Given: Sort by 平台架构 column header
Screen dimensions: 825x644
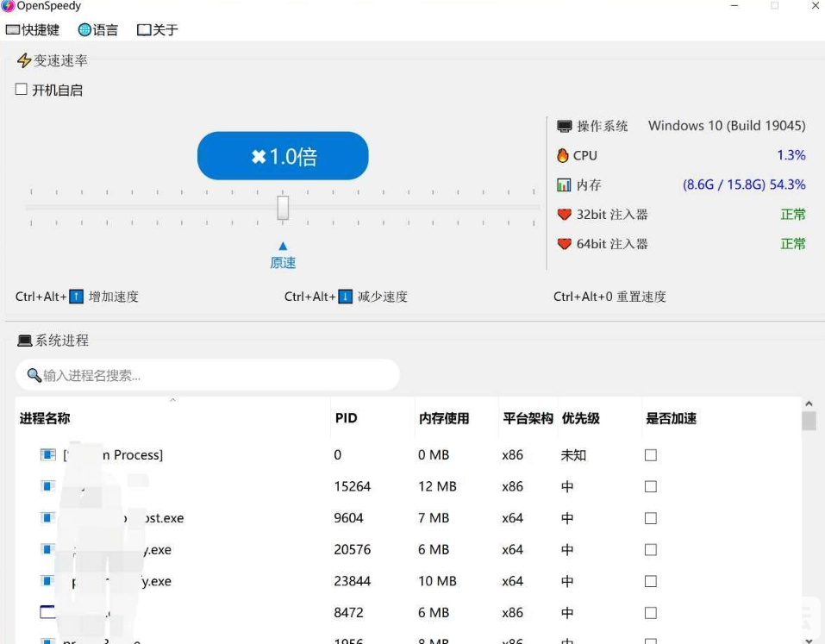Looking at the screenshot, I should pos(528,418).
